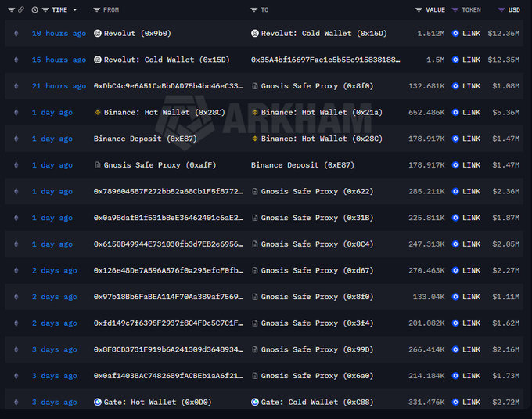
Task: Click the Ethereum icon on the 15 hours ago row
Action: point(16,60)
